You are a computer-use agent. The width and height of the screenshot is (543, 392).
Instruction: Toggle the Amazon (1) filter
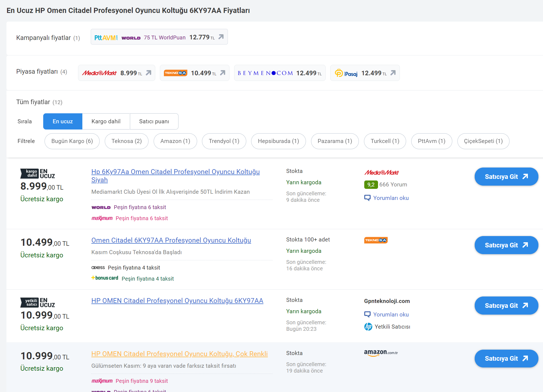pos(175,141)
